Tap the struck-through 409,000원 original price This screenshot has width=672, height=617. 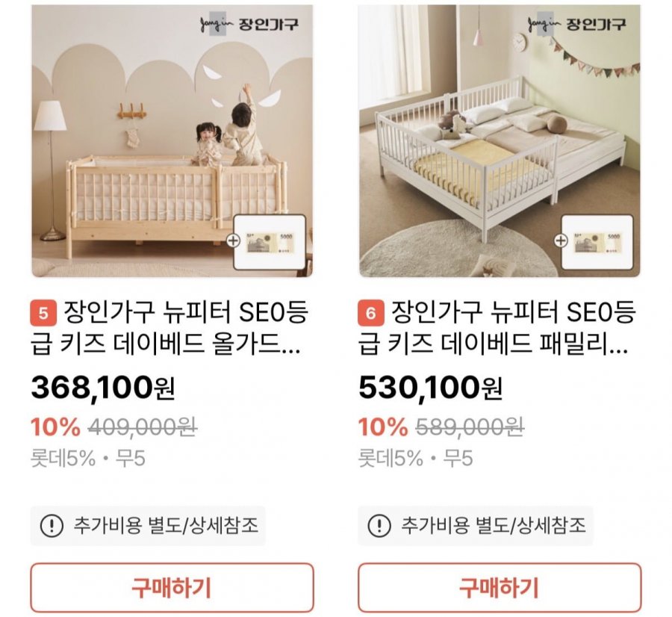click(143, 427)
